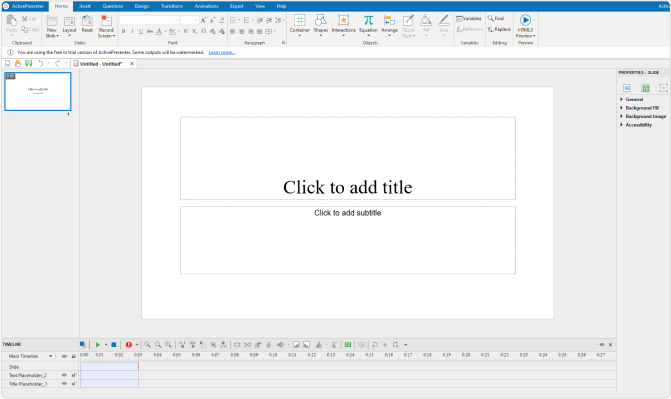
Task: Click the save project icon
Action: 28,63
